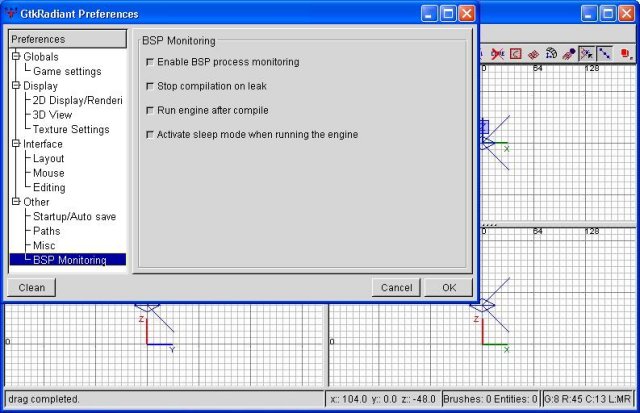640x413 pixels.
Task: Click the crossed-out red X toolbar icon
Action: tap(497, 53)
